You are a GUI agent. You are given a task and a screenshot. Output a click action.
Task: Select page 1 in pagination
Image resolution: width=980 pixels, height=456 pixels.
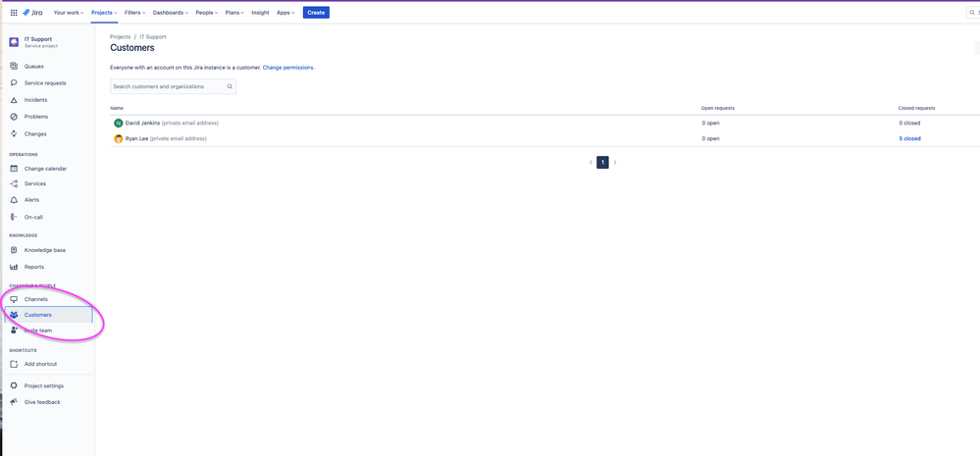602,163
